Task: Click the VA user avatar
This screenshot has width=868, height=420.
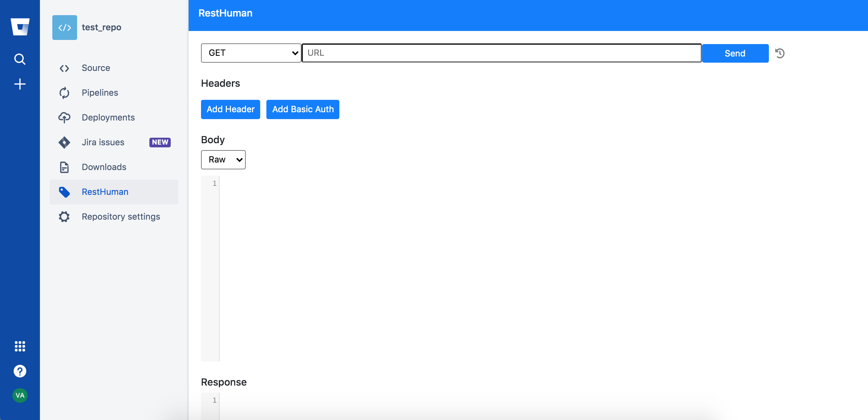Action: pyautogui.click(x=20, y=395)
